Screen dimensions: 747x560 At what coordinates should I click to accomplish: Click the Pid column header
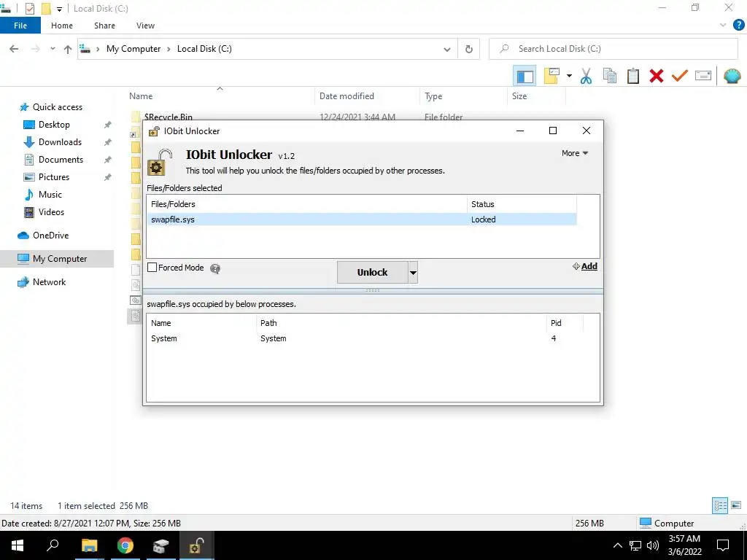565,323
